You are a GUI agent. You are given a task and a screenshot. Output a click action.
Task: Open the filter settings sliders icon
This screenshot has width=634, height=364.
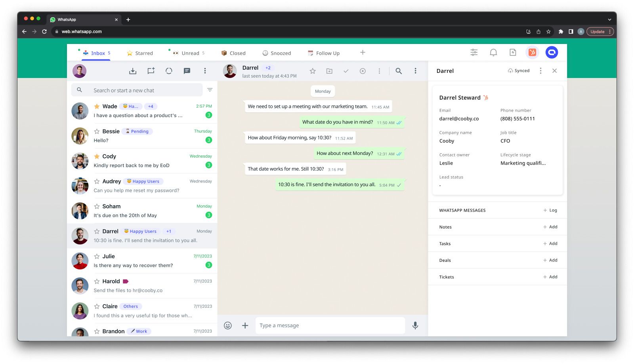[474, 52]
